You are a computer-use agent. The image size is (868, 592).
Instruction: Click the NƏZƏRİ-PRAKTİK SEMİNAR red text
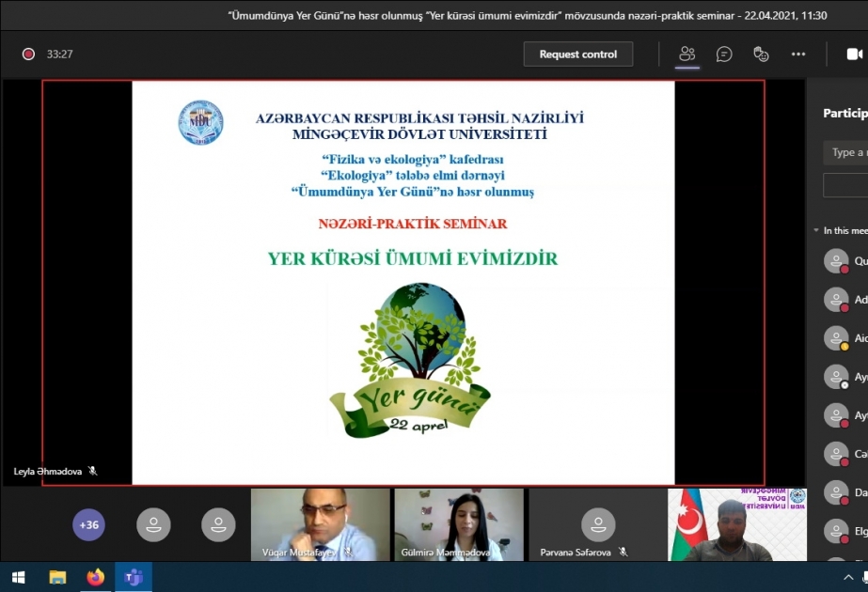click(x=413, y=224)
